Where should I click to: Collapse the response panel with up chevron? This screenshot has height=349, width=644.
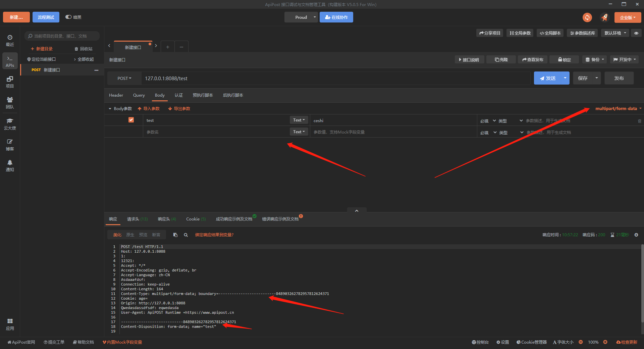click(357, 210)
